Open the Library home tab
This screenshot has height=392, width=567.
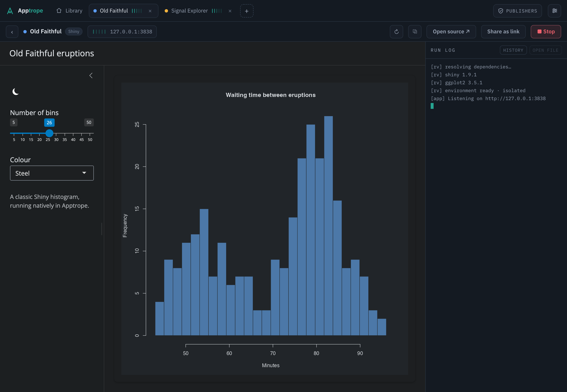(x=69, y=11)
